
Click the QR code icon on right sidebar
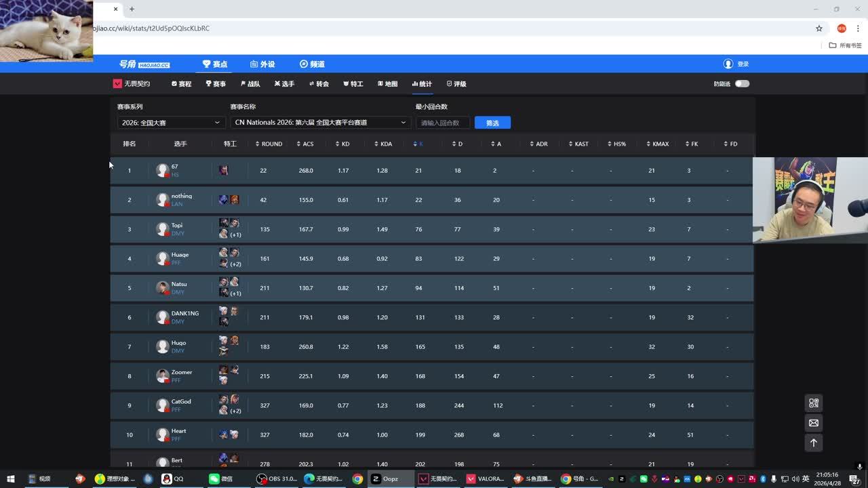coord(813,403)
